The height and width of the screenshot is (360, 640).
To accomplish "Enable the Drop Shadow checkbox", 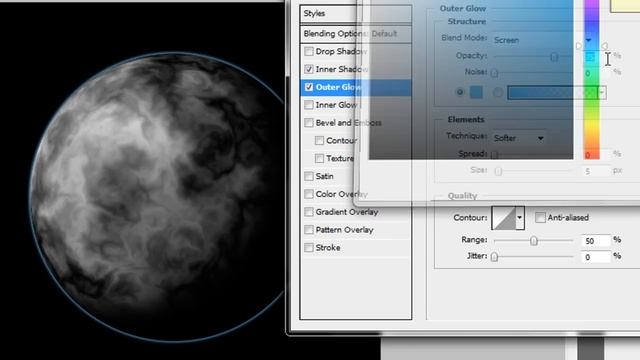I will point(309,51).
